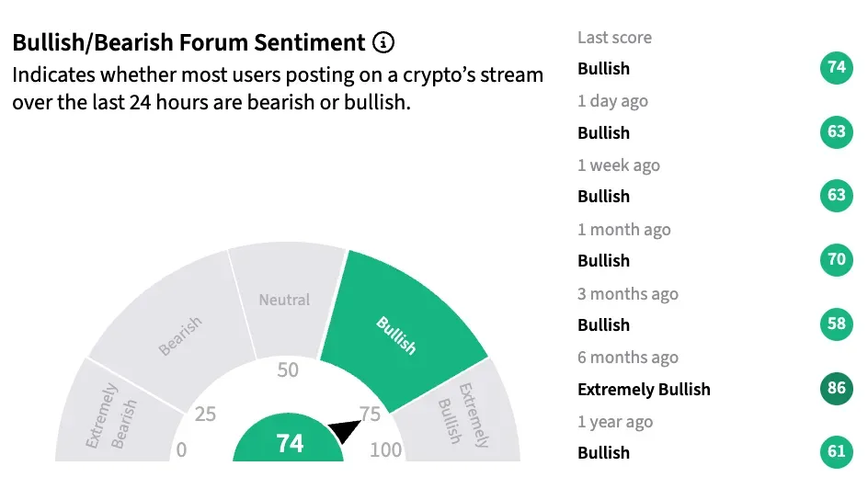Image resolution: width=868 pixels, height=500 pixels.
Task: Click the 74 value at gauge center
Action: pos(289,442)
